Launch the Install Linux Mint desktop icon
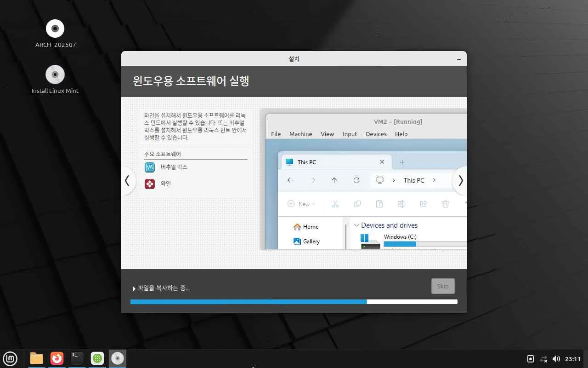The image size is (588, 368). coord(55,75)
